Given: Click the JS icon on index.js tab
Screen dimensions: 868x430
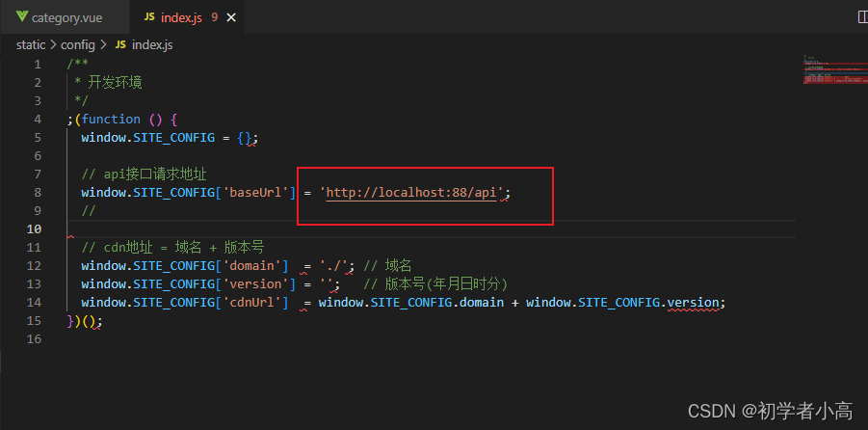Looking at the screenshot, I should 149,17.
